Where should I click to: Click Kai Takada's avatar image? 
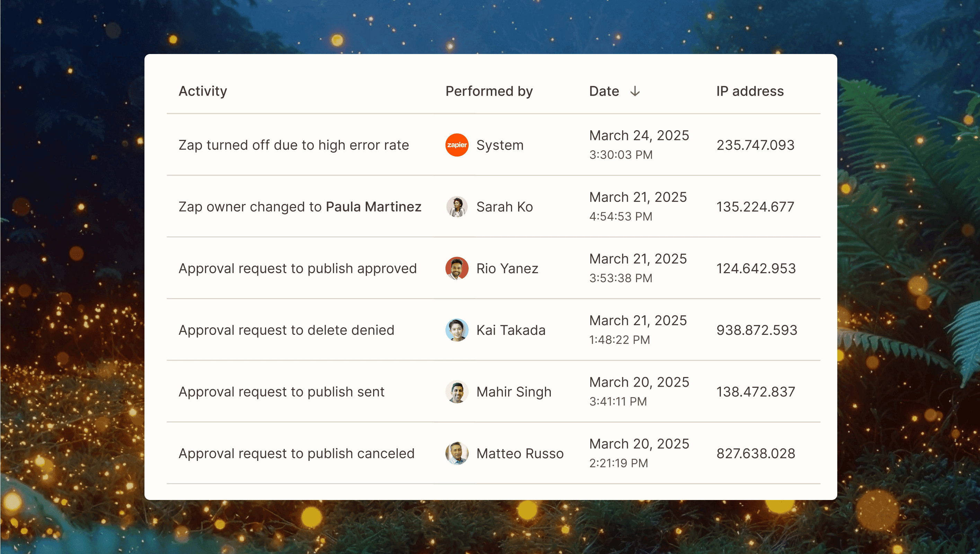click(457, 330)
